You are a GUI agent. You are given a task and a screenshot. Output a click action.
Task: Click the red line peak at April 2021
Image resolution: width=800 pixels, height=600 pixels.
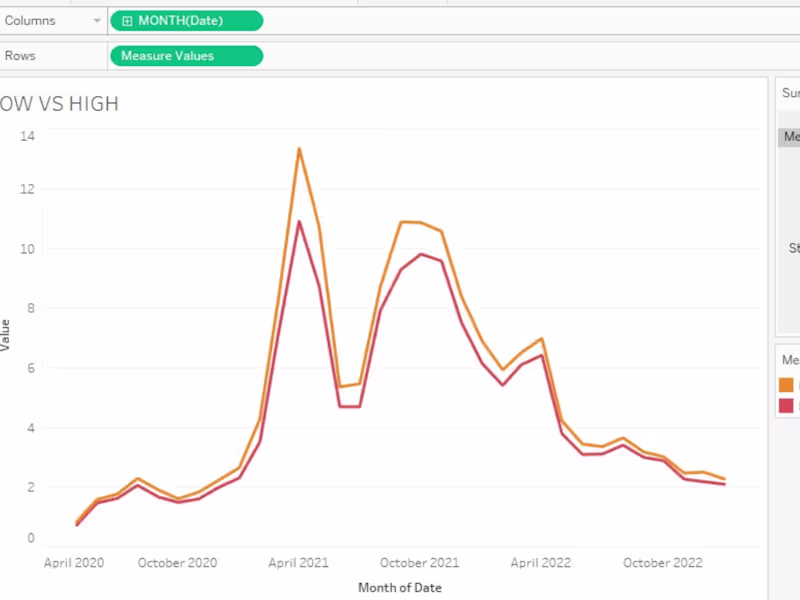tap(299, 222)
